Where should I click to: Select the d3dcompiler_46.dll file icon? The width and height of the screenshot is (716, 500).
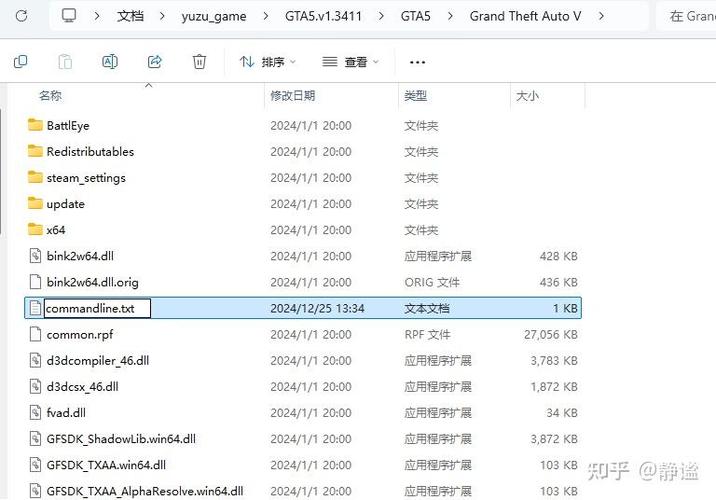35,360
